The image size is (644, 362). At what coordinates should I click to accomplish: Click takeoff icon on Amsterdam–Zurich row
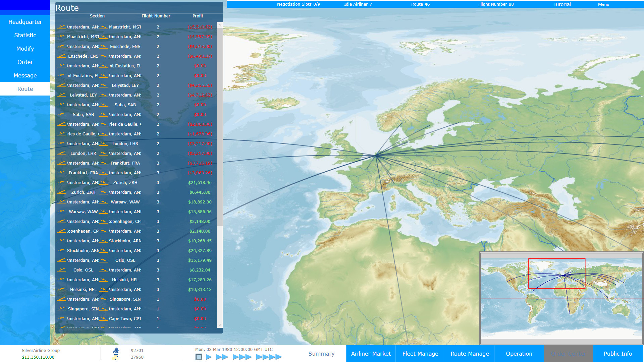(61, 182)
